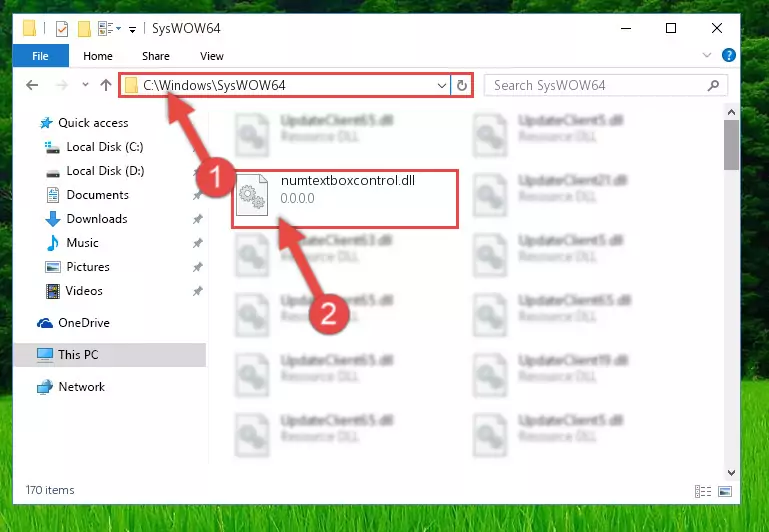Minimize the SysWOW64 window
The width and height of the screenshot is (769, 532).
tap(626, 28)
